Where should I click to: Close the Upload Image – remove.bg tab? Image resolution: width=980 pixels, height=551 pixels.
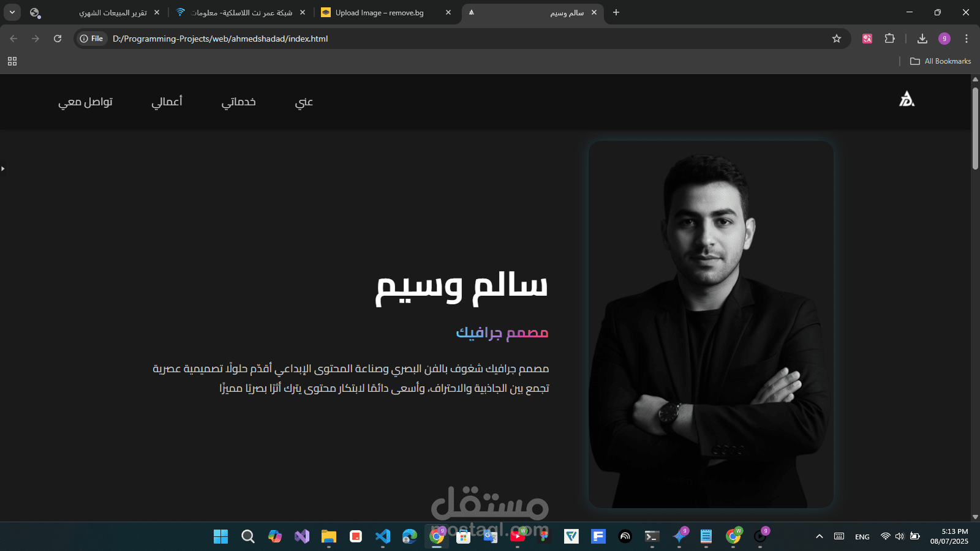coord(448,12)
